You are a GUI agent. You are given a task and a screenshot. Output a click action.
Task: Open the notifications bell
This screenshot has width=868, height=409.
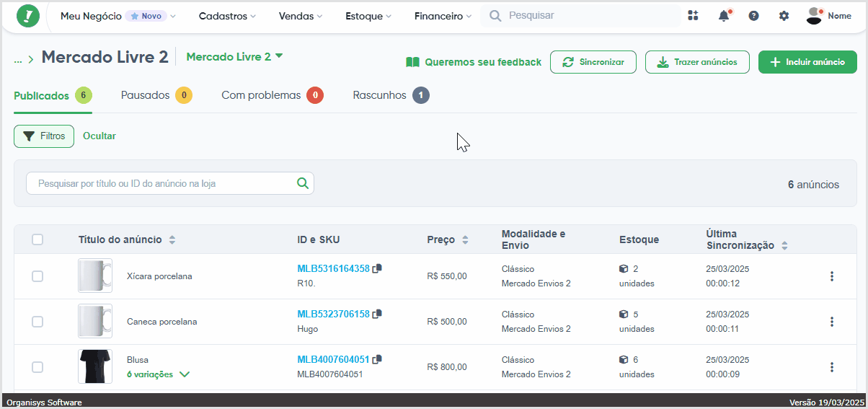pyautogui.click(x=724, y=16)
